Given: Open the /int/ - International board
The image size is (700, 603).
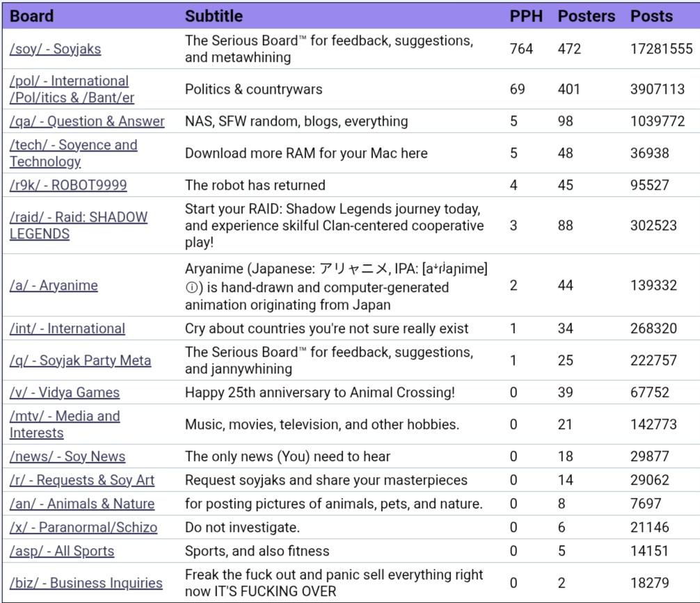Looking at the screenshot, I should [x=67, y=328].
